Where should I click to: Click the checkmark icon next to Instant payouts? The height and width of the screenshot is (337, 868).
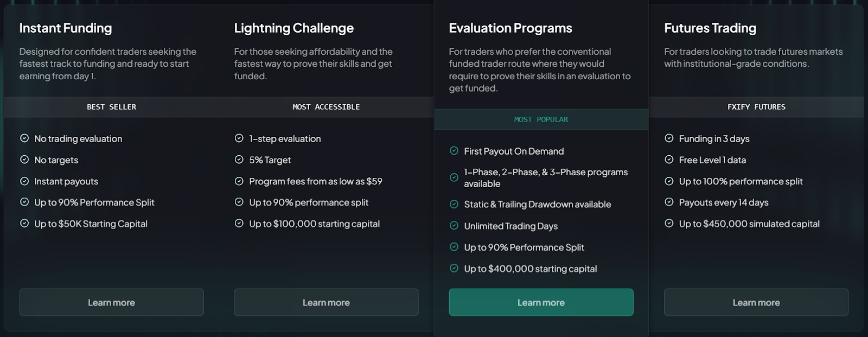[x=24, y=181]
